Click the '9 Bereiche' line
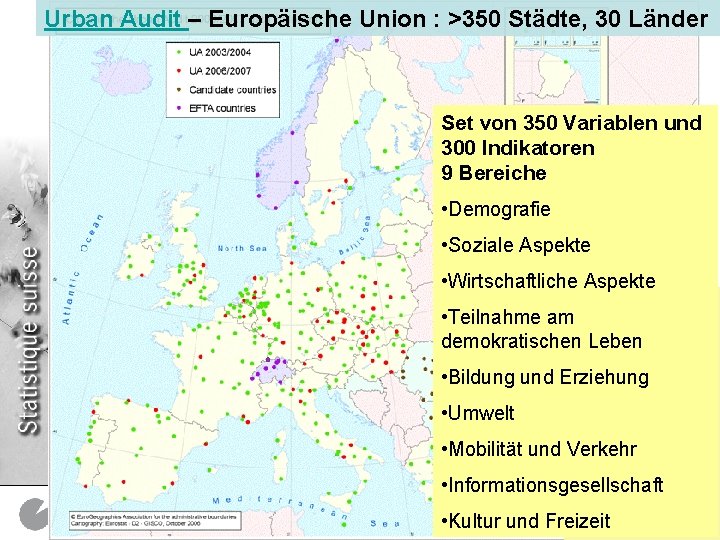 [x=494, y=173]
